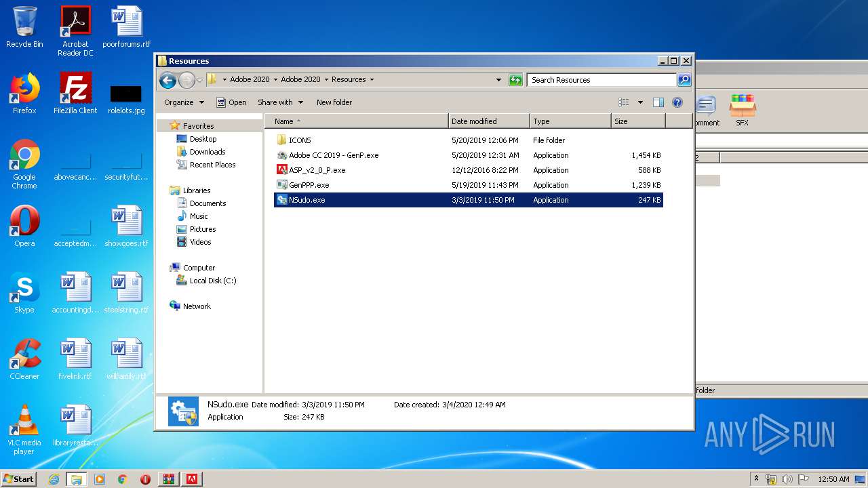Open recent locations dropdown arrow
The height and width of the screenshot is (488, 868).
pos(200,80)
